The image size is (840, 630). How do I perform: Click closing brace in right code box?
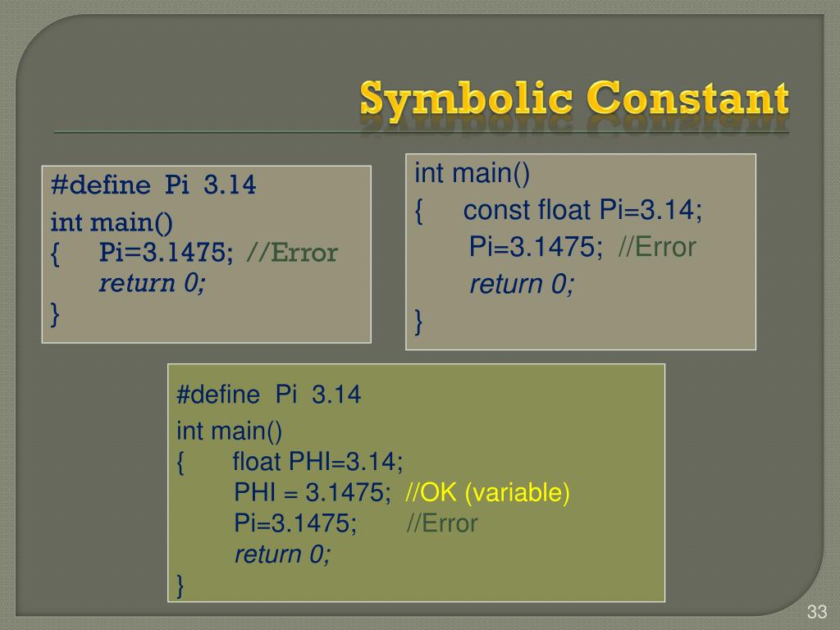[419, 322]
